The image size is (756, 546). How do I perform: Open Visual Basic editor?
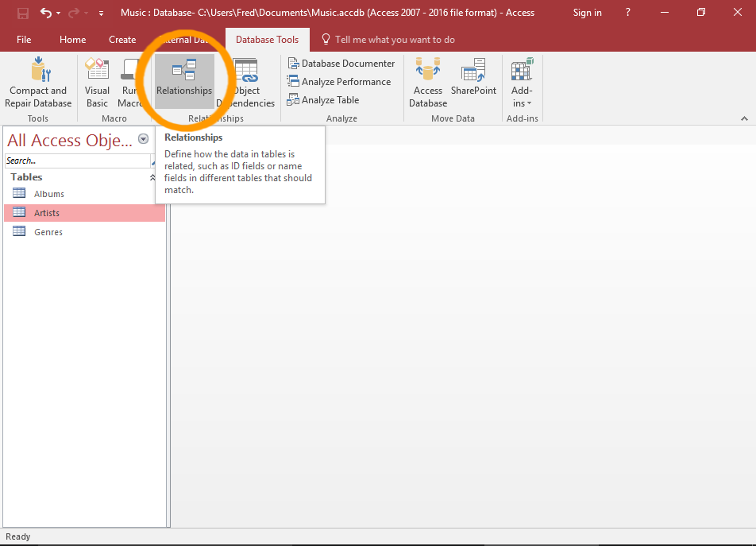click(97, 83)
